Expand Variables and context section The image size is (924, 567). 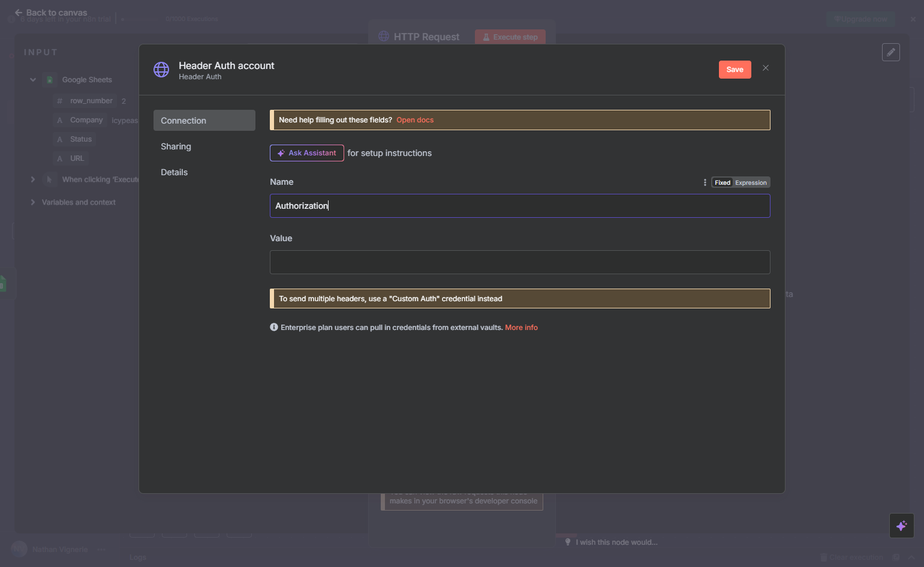[x=33, y=202]
